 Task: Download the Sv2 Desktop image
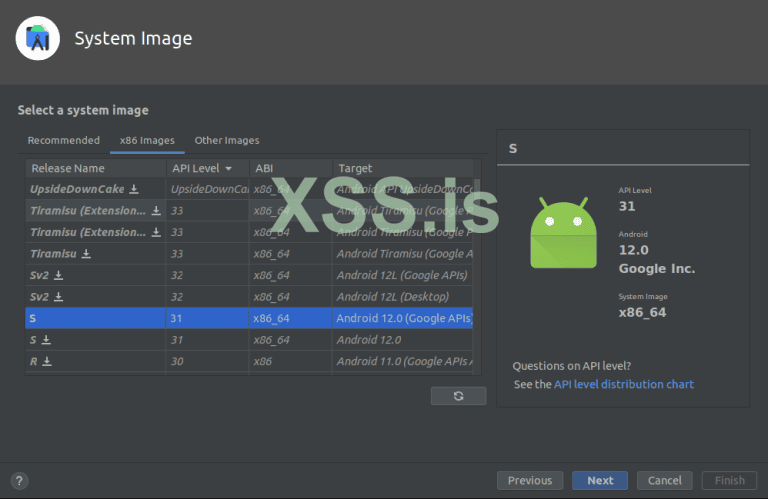(58, 297)
